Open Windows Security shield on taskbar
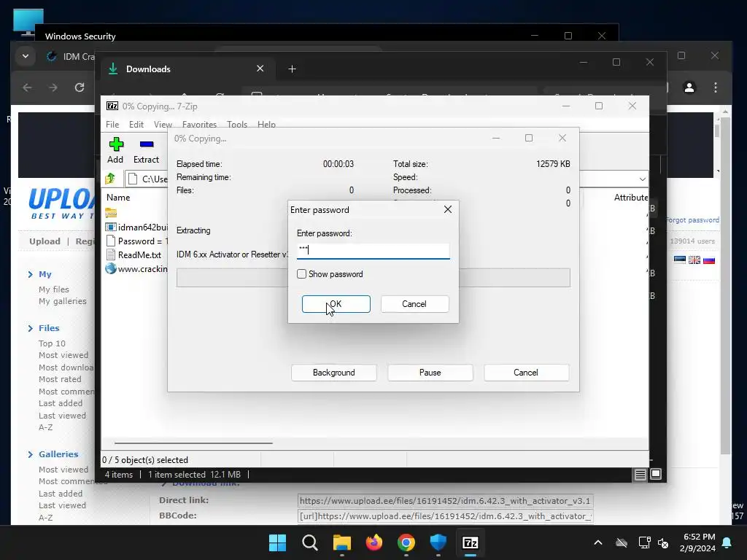Viewport: 747px width, 560px height. pos(438,542)
